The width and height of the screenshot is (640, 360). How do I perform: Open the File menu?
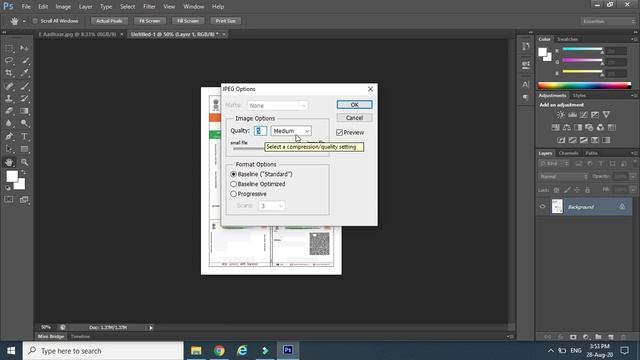pyautogui.click(x=26, y=7)
